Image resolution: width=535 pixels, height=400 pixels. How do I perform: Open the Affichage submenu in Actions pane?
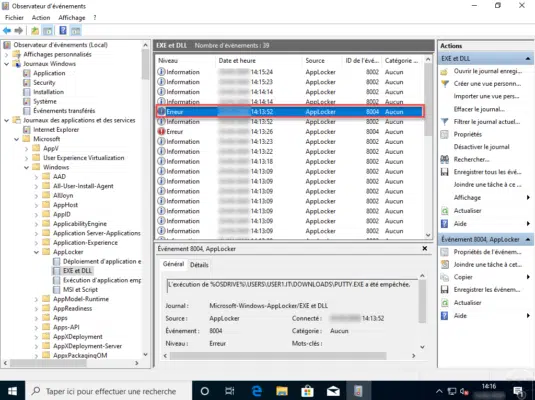pos(467,198)
